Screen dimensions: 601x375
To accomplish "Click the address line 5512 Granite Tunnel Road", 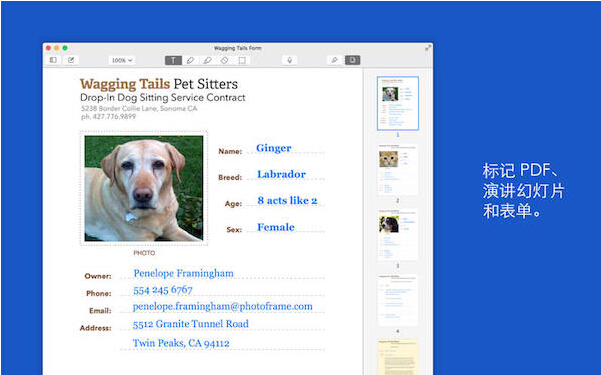I will [190, 324].
